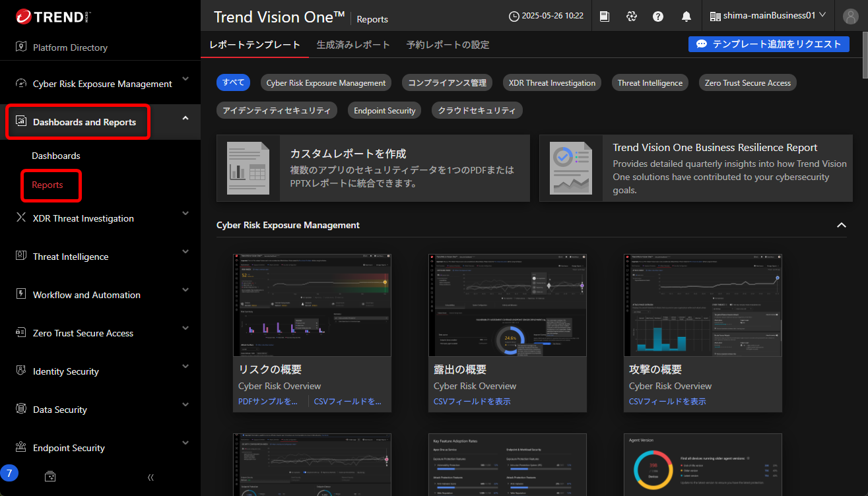Image resolution: width=868 pixels, height=496 pixels.
Task: Filter by Endpoint Security chip
Action: (385, 110)
